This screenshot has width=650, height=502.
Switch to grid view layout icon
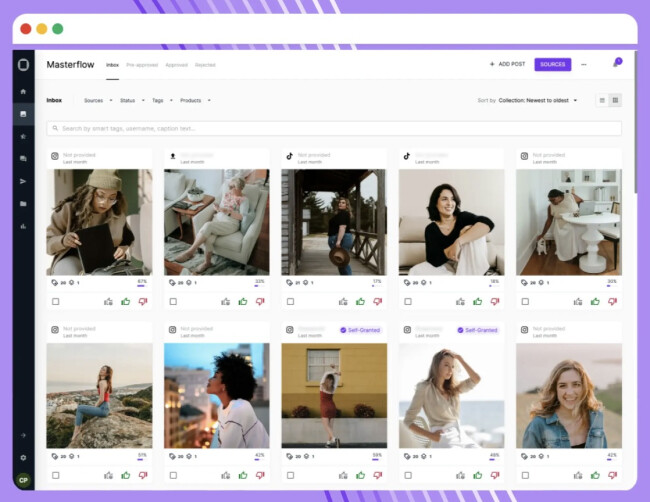coord(615,100)
